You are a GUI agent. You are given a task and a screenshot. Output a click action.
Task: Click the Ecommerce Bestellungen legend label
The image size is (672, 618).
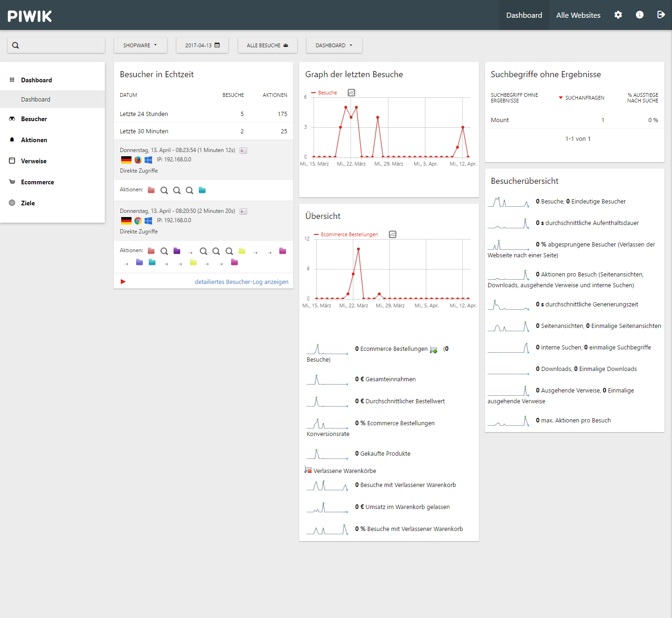[349, 234]
